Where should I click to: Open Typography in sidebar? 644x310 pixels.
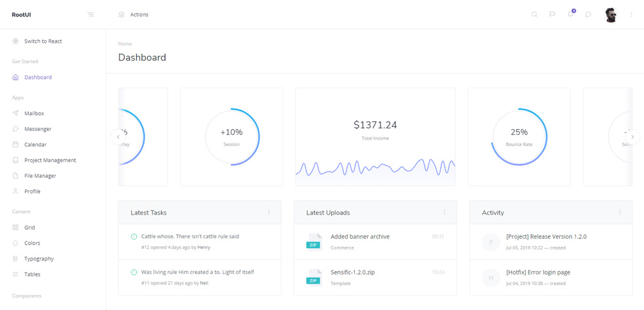tap(39, 259)
